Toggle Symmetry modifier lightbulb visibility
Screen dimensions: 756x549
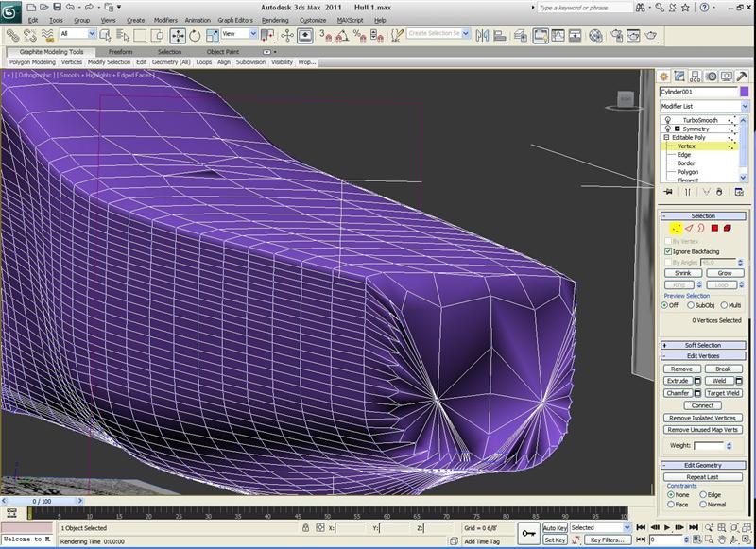click(668, 129)
